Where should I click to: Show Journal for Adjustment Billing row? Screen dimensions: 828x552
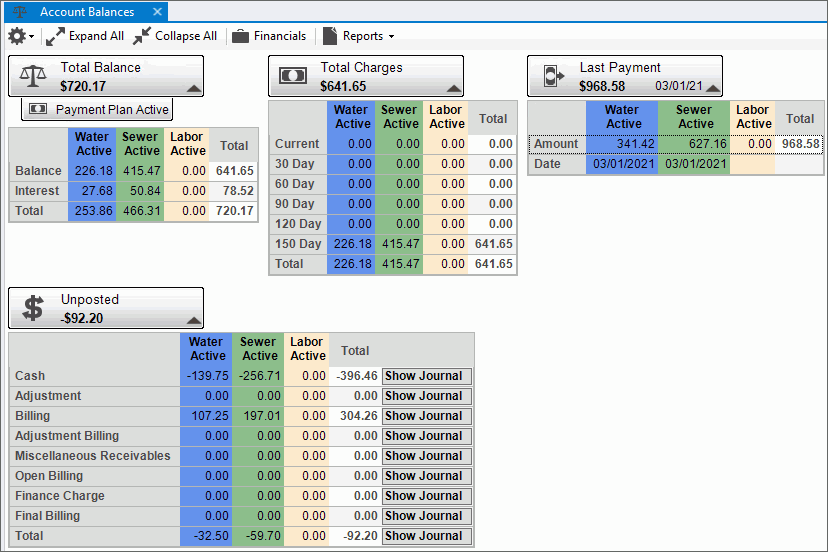pos(427,436)
